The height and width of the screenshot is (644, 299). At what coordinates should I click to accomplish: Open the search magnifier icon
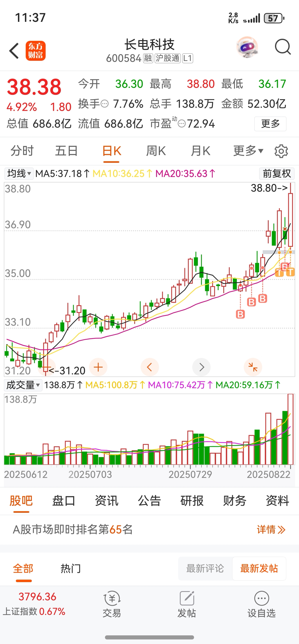tap(283, 47)
